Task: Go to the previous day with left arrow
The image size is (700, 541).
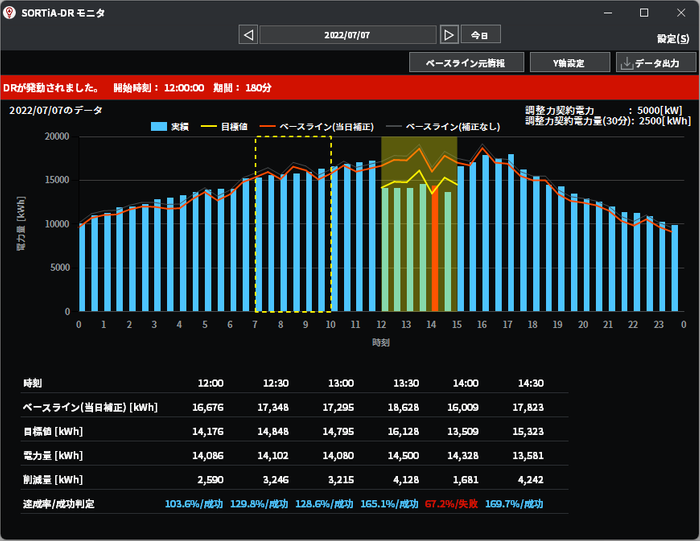Action: (248, 35)
